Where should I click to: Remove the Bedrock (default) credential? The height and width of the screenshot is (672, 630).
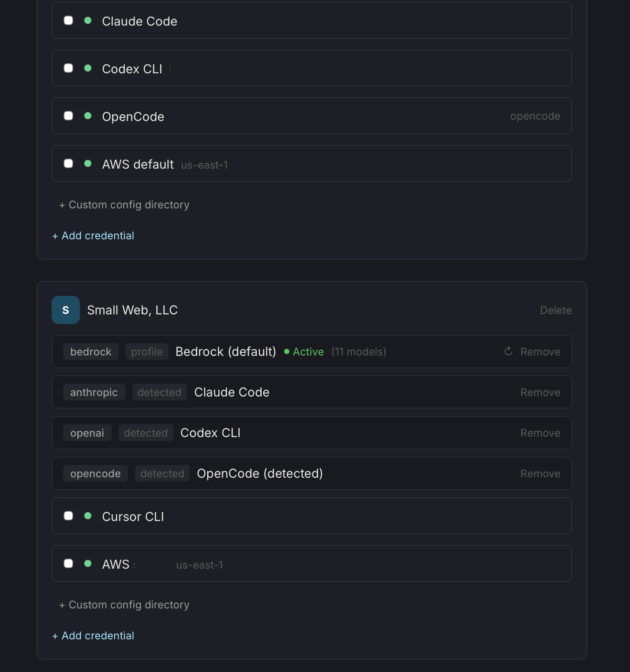coord(540,352)
